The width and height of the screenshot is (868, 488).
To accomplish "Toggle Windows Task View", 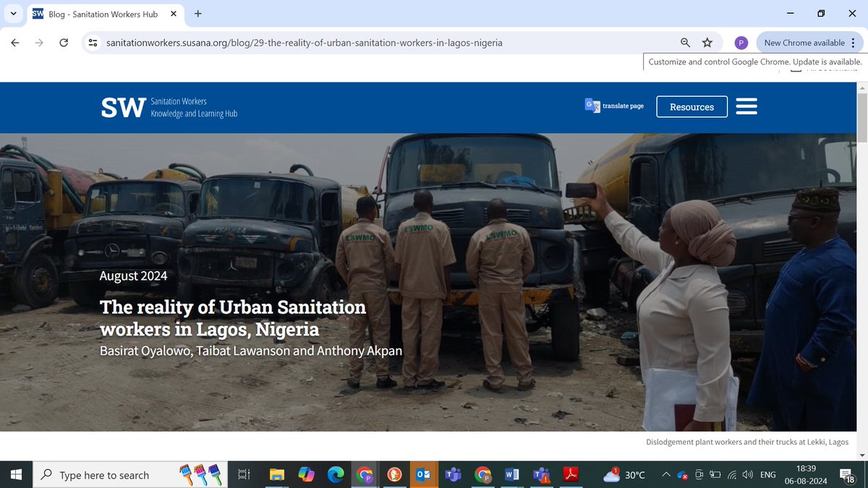I will point(243,475).
